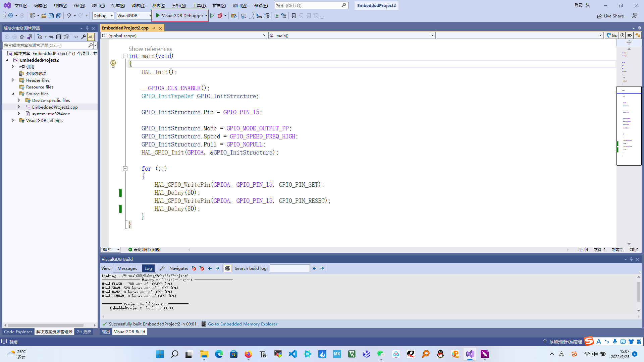Toggle the preview selected items button
The height and width of the screenshot is (362, 644).
(91, 37)
